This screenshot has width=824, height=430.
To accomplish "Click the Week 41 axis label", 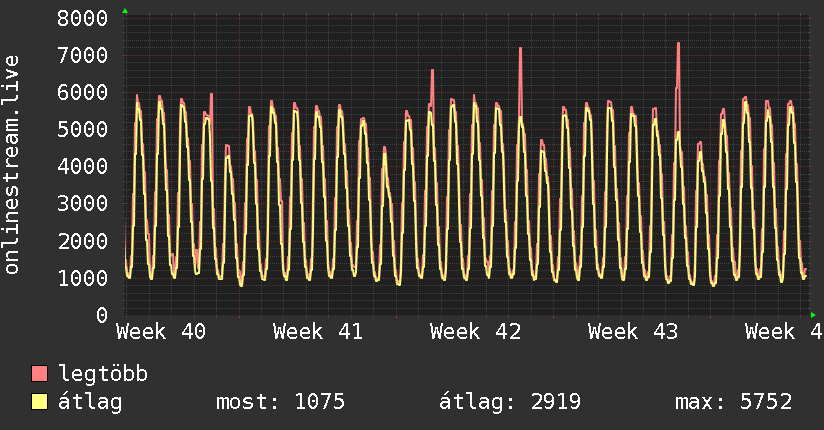I will [318, 332].
